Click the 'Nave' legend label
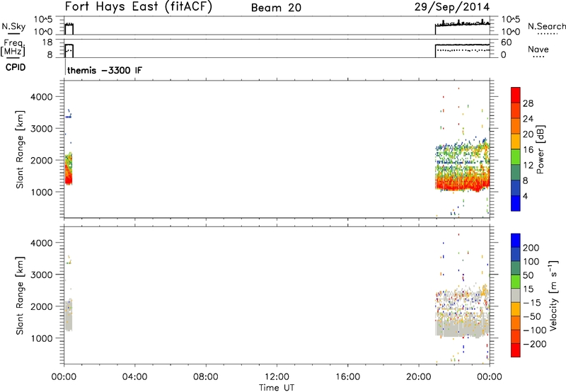Image resolution: width=566 pixels, height=392 pixels. [x=538, y=49]
